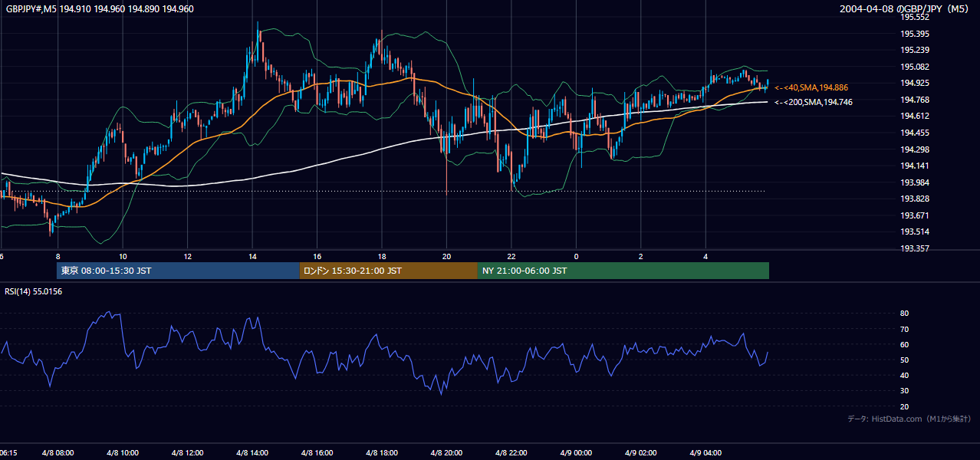The width and height of the screenshot is (980, 460).
Task: Click price axis label 195.239
Action: point(915,50)
